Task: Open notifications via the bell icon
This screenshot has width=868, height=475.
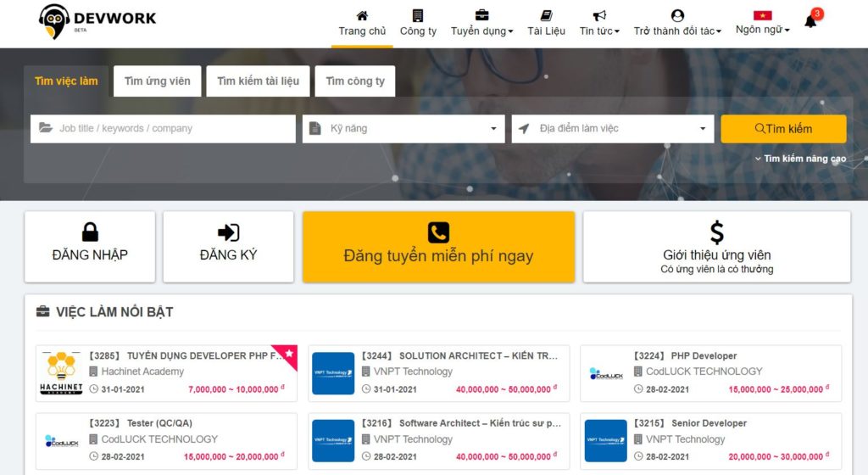Action: (810, 21)
